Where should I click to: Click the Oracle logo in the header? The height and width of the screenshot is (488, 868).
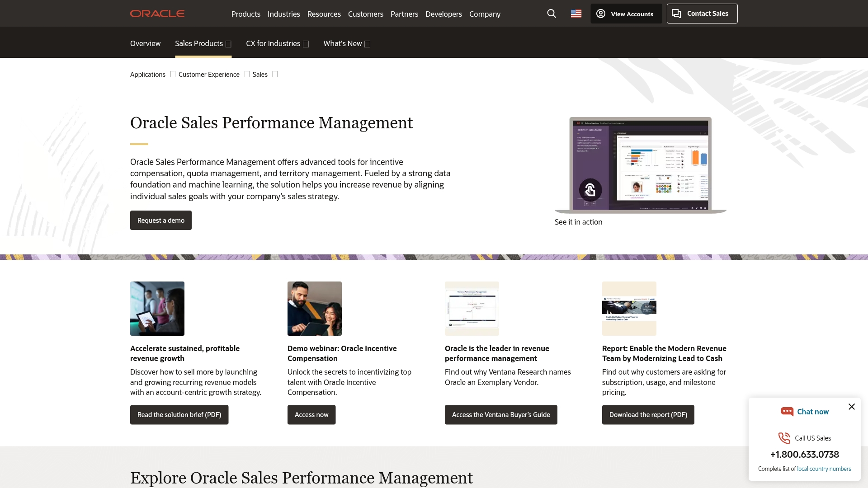pyautogui.click(x=157, y=13)
